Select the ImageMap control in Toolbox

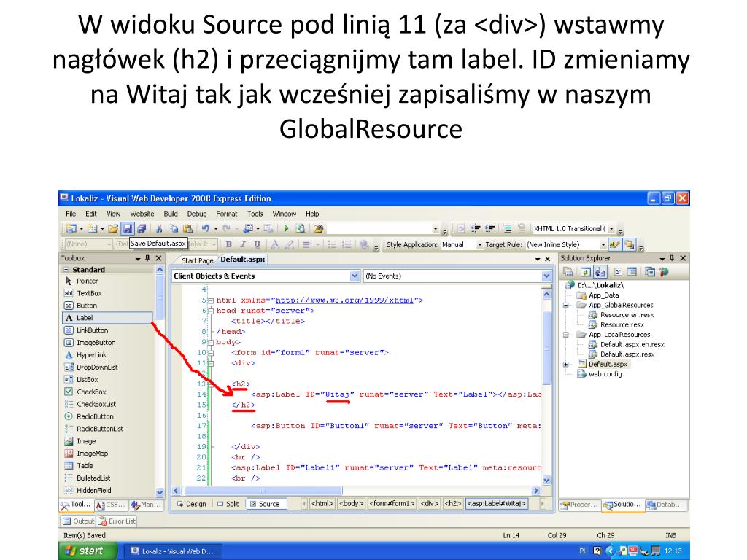pos(107,454)
